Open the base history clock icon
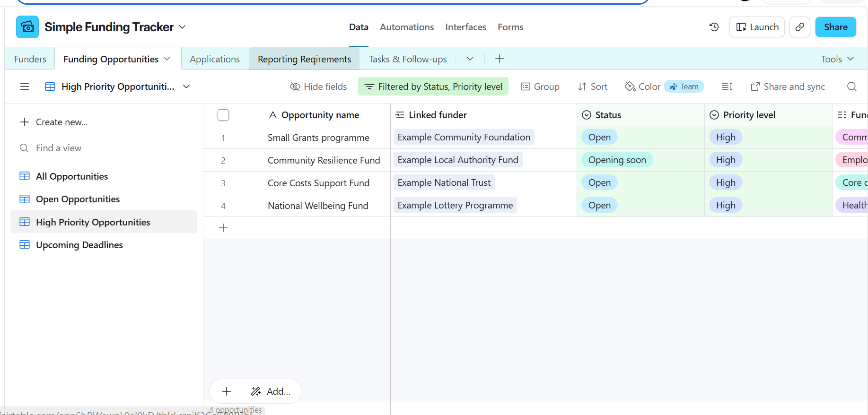The width and height of the screenshot is (868, 415). [x=714, y=27]
